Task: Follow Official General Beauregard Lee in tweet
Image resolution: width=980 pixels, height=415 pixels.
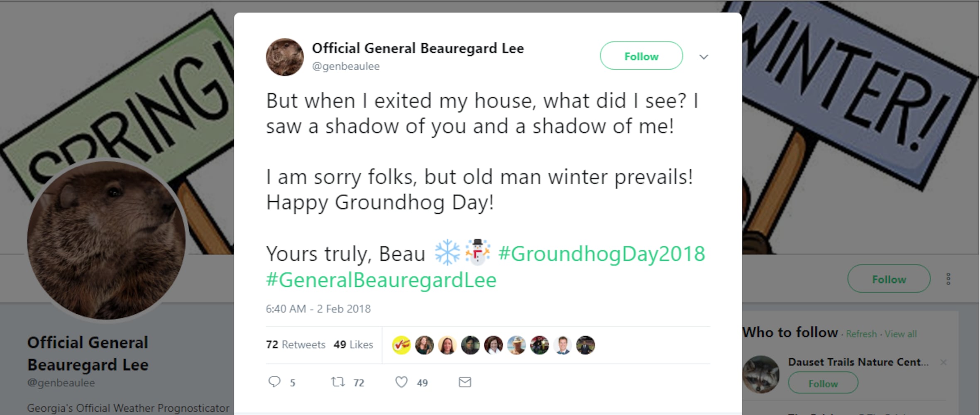Action: click(x=641, y=56)
